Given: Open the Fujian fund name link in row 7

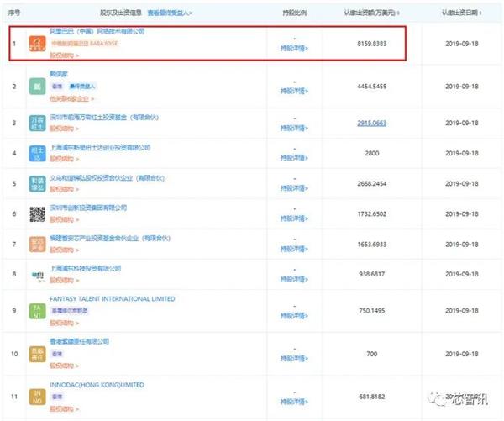Looking at the screenshot, I should [110, 239].
